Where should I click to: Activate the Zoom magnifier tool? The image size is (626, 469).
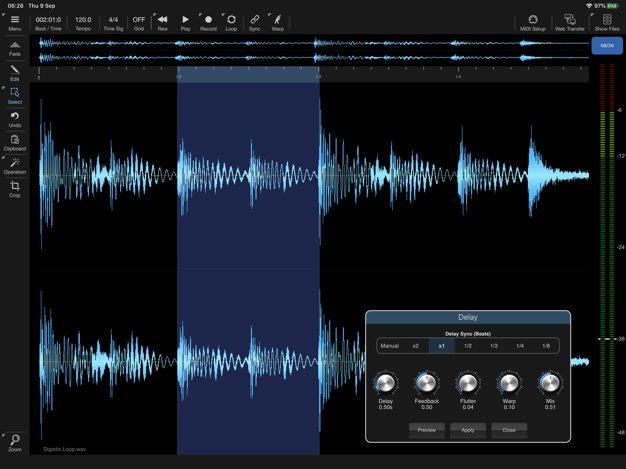[14, 441]
